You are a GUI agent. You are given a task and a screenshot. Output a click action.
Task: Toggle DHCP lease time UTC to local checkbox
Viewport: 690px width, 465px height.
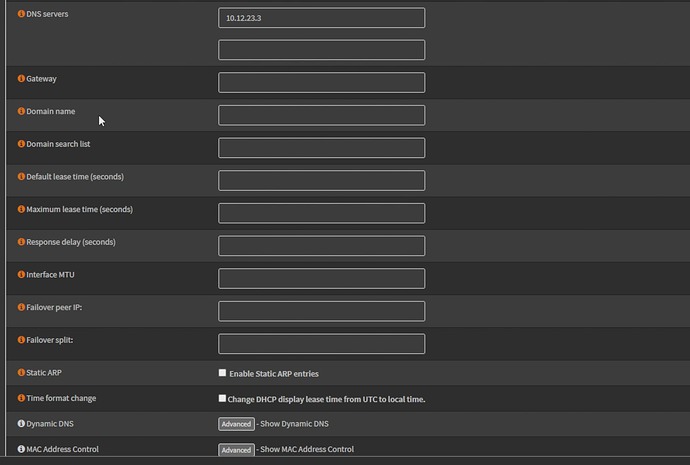[223, 398]
